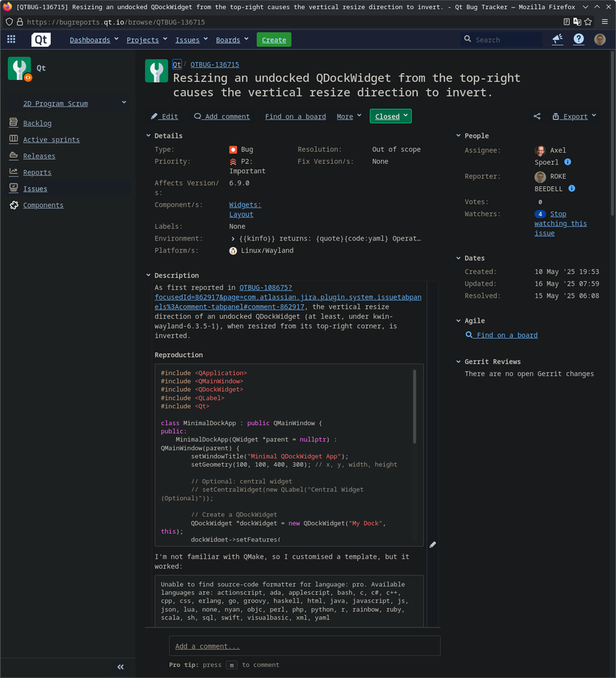This screenshot has height=678, width=616.
Task: Click the Issues sidebar icon
Action: click(14, 188)
